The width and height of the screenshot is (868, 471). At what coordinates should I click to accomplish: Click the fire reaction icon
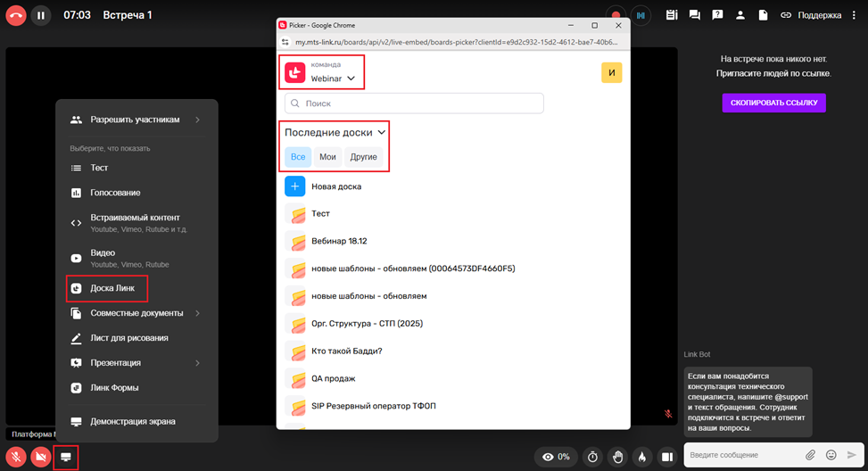(x=642, y=457)
